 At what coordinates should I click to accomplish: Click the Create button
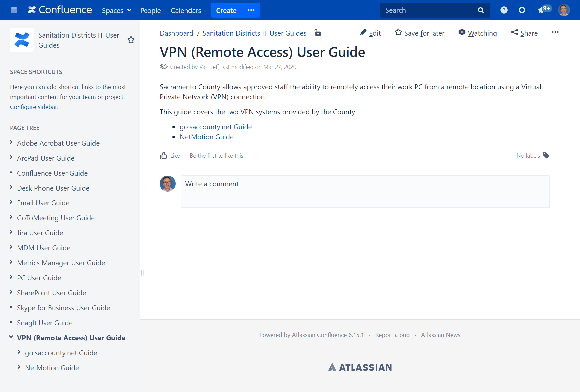pos(226,10)
